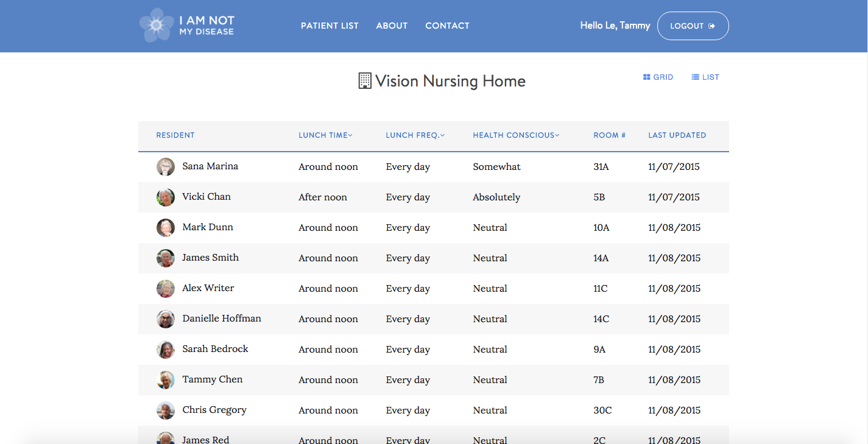Click Sana Marina's avatar photo
The height and width of the screenshot is (444, 868).
166,167
